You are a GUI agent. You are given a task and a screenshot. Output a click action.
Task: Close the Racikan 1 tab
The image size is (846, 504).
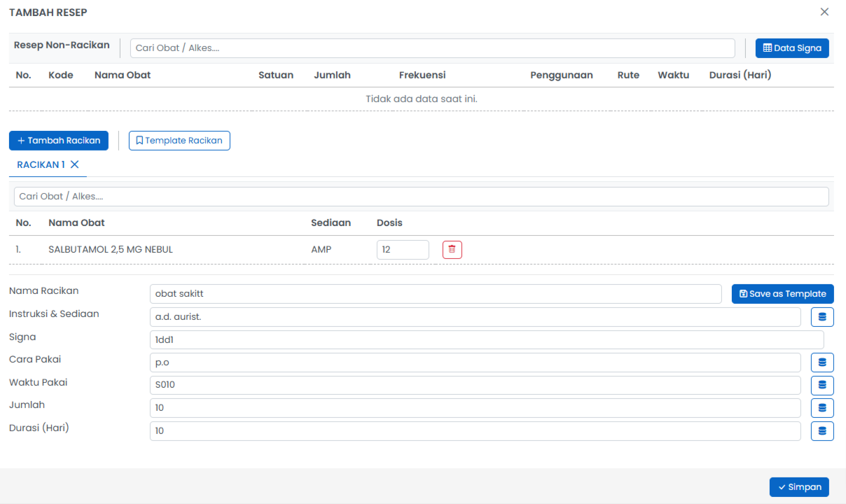pos(75,164)
